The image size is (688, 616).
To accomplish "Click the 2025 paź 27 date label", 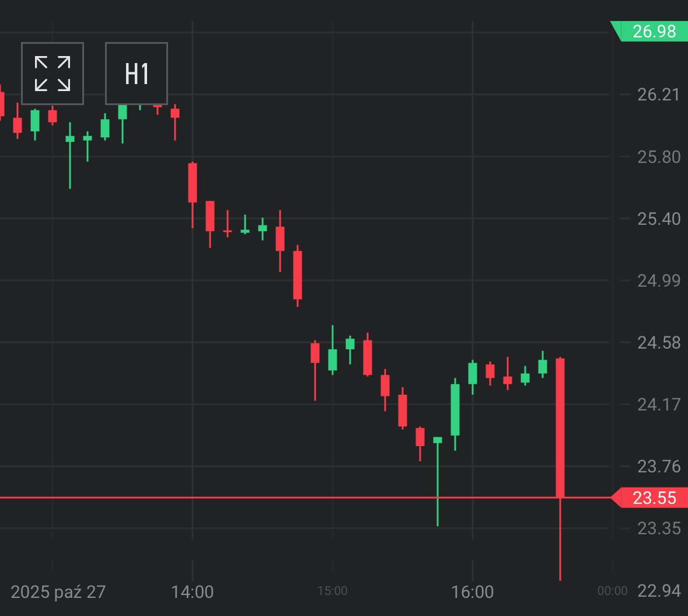I will coord(58,592).
